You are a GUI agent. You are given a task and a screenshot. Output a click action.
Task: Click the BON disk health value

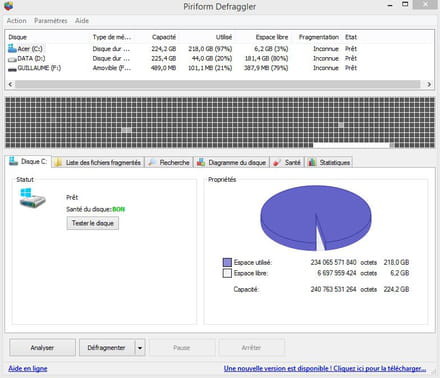click(x=119, y=209)
